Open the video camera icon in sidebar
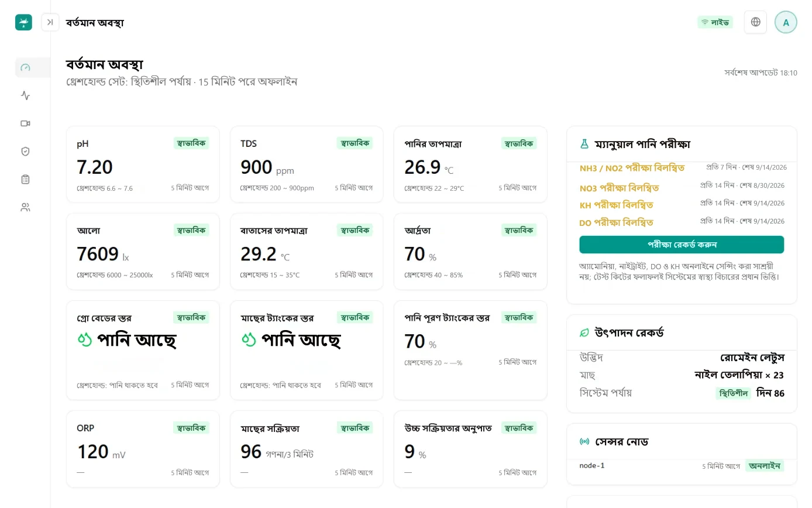This screenshot has width=812, height=508. (25, 123)
